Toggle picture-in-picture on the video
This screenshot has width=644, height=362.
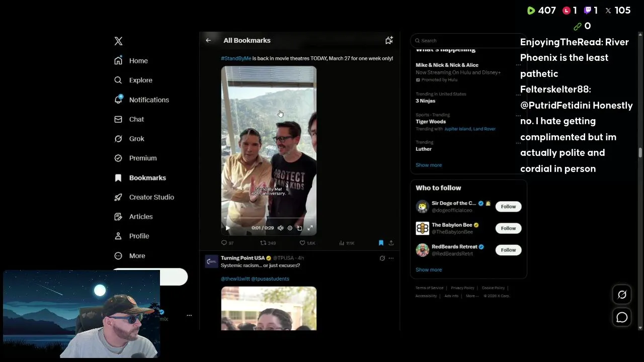coord(299,228)
